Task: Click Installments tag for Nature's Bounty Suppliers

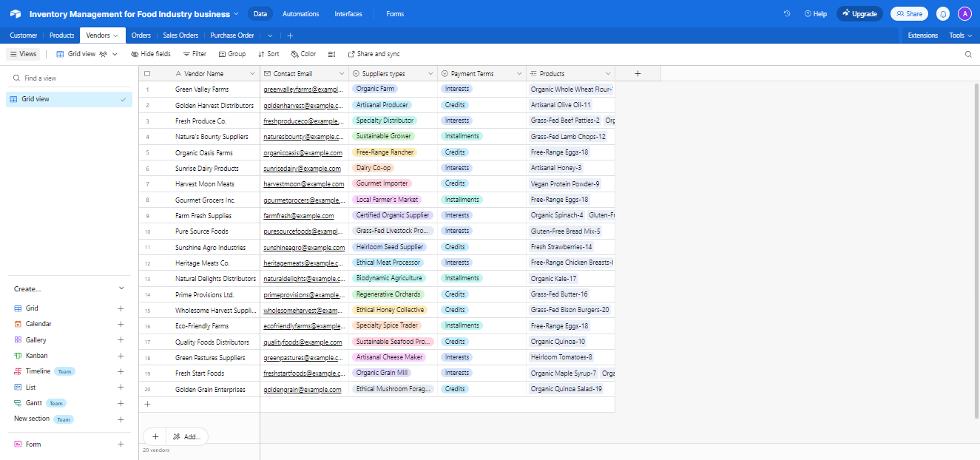Action: pyautogui.click(x=462, y=136)
